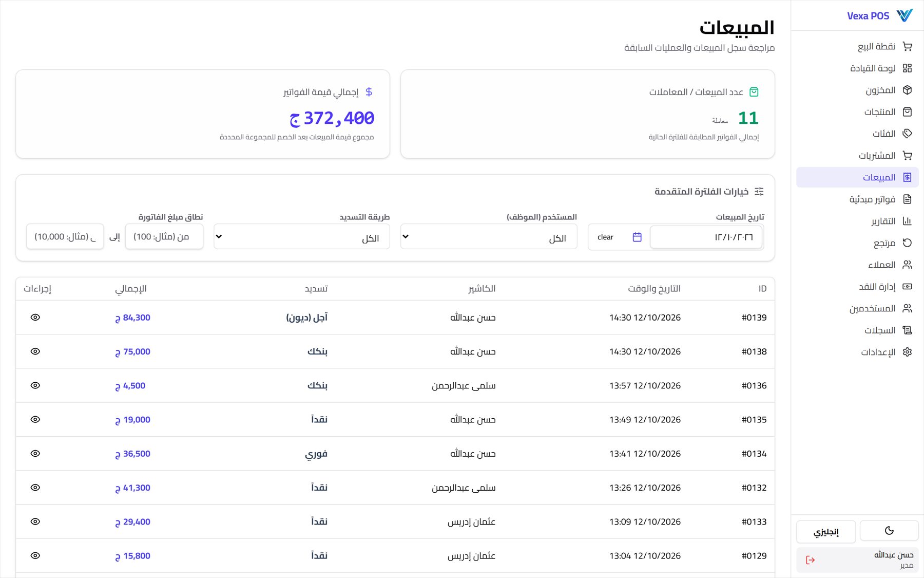The image size is (924, 578).
Task: Click the return arrow icon for مرتجع
Action: [907, 243]
